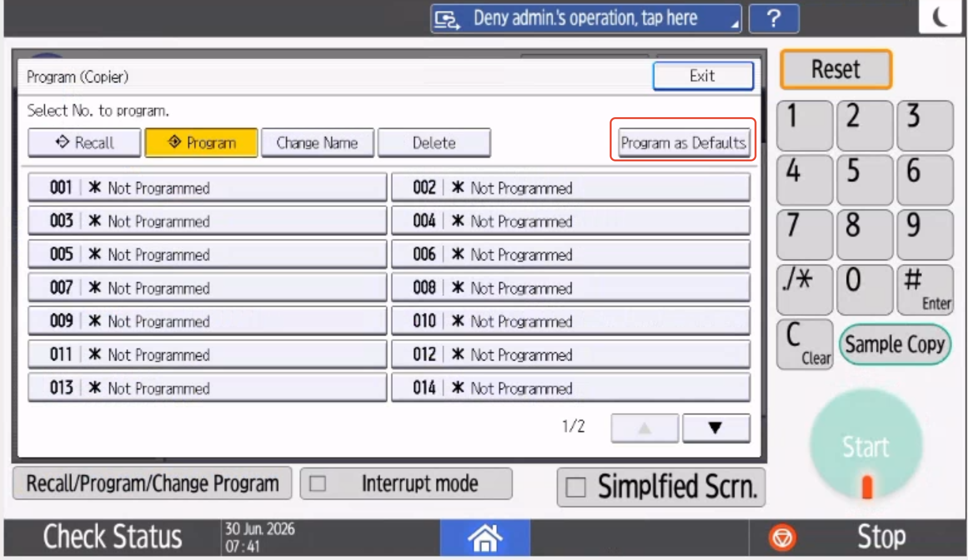Tap keypad number 1
This screenshot has height=560, width=968.
tap(805, 126)
